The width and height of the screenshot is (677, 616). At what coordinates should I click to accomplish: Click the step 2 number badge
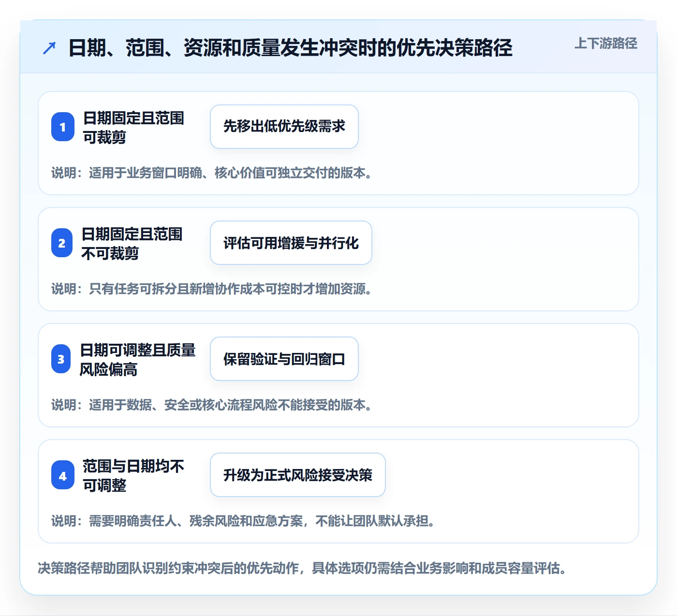[x=62, y=243]
